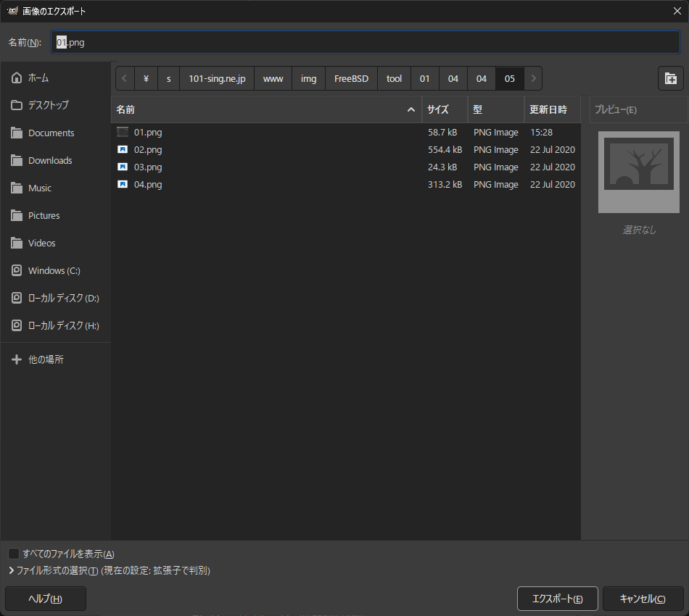Jump to the www path segment

pyautogui.click(x=273, y=78)
